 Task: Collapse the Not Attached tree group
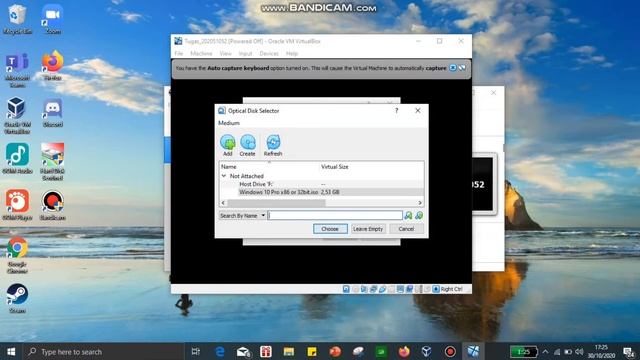click(x=224, y=176)
